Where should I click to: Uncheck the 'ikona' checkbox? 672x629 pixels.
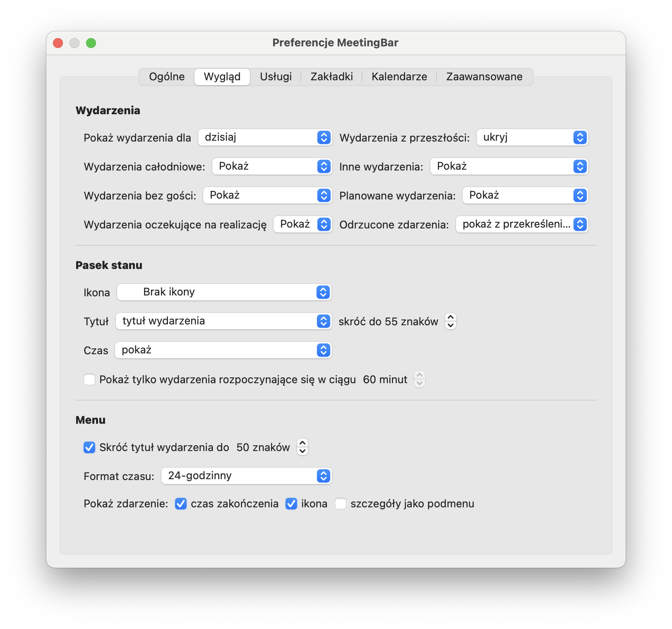tap(291, 504)
